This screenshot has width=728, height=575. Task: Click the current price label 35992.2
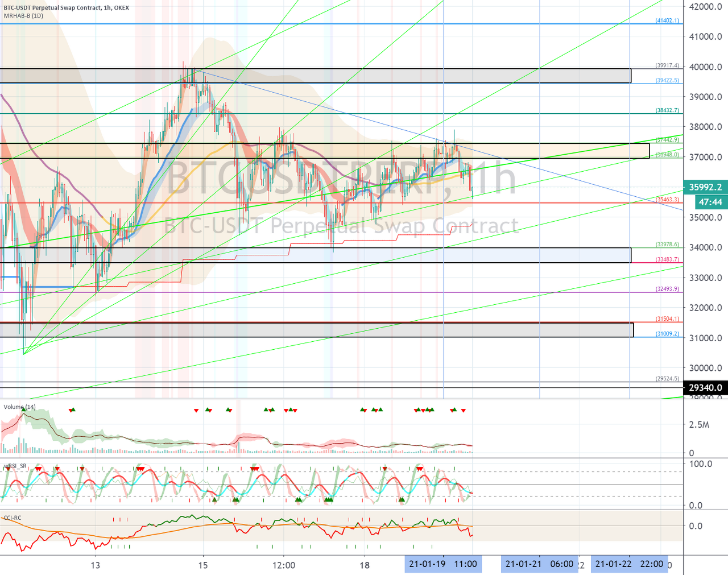pyautogui.click(x=705, y=187)
